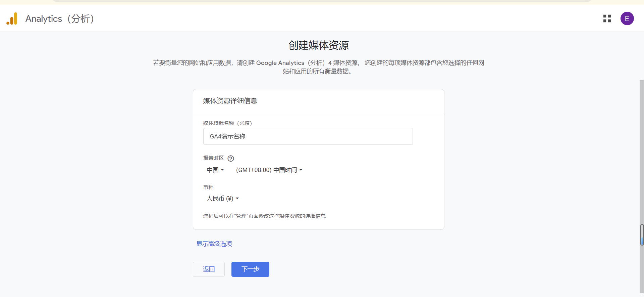The height and width of the screenshot is (297, 644).
Task: Open the 人民币 (¥) currency dropdown
Action: tap(223, 199)
